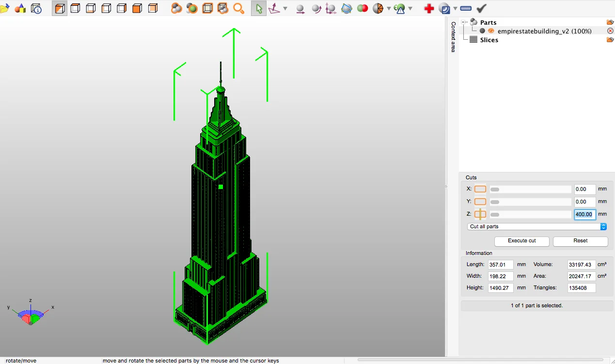Switch to the front view cube (solid orange)
Viewport: 615px width, 364px height.
point(137,8)
